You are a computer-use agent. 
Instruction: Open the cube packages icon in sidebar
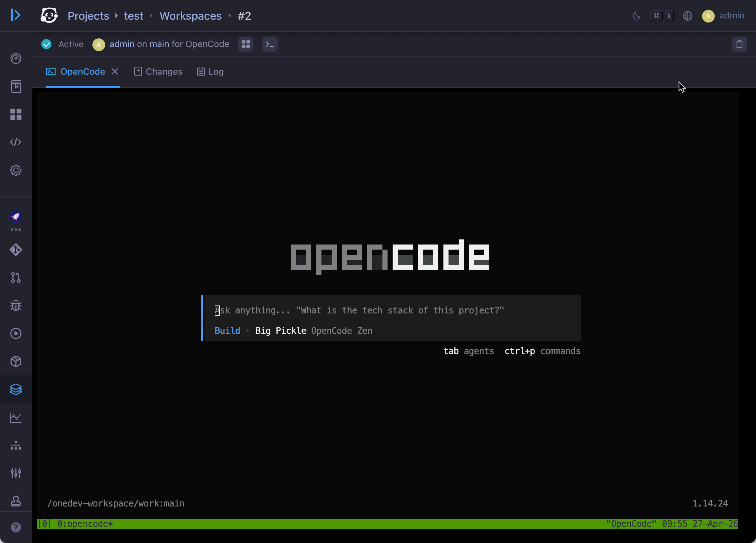tap(16, 361)
